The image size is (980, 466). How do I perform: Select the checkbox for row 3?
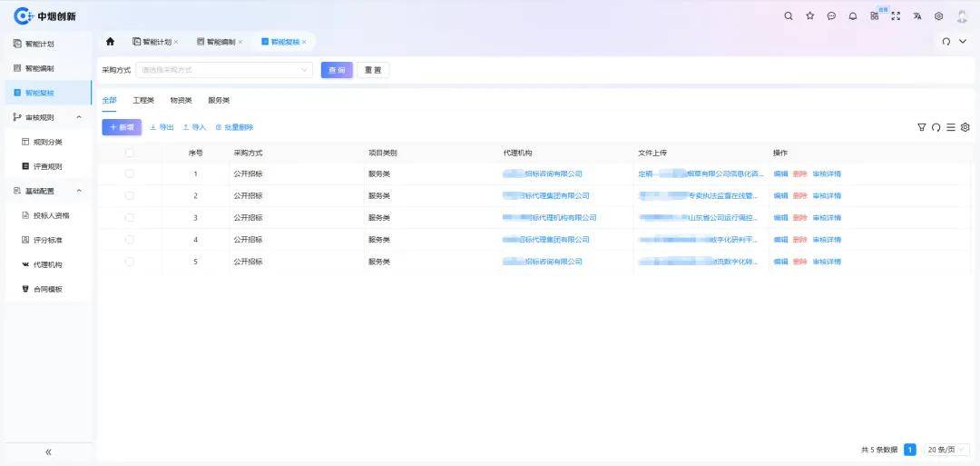129,218
